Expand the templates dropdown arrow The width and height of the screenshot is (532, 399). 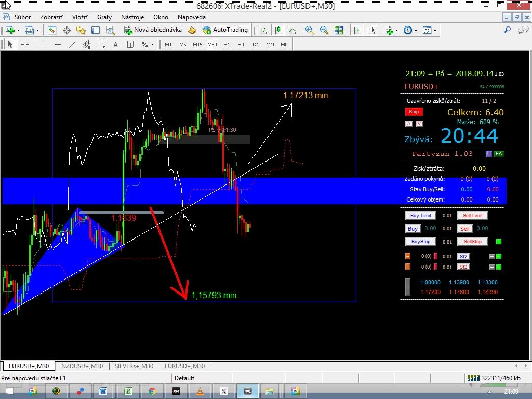[x=435, y=31]
